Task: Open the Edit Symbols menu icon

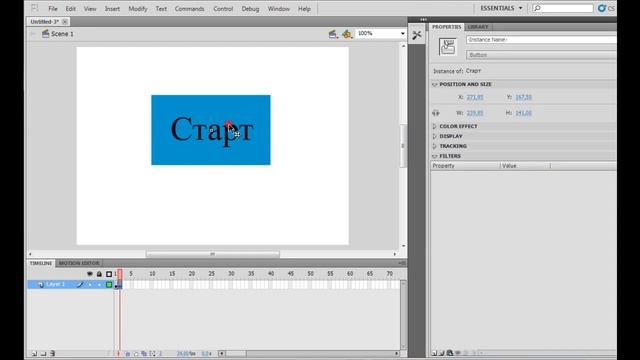Action: coord(347,34)
